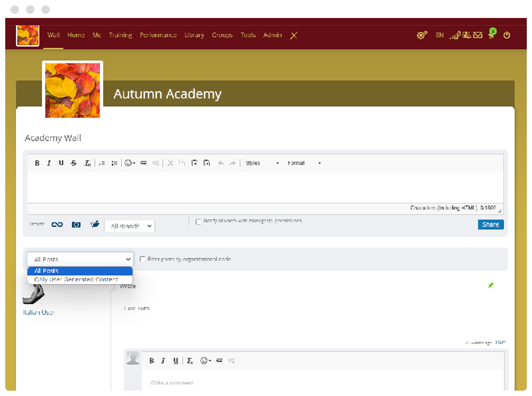Viewport: 532px width, 396px height.
Task: Enable filter posts by organizational node
Action: (142, 259)
